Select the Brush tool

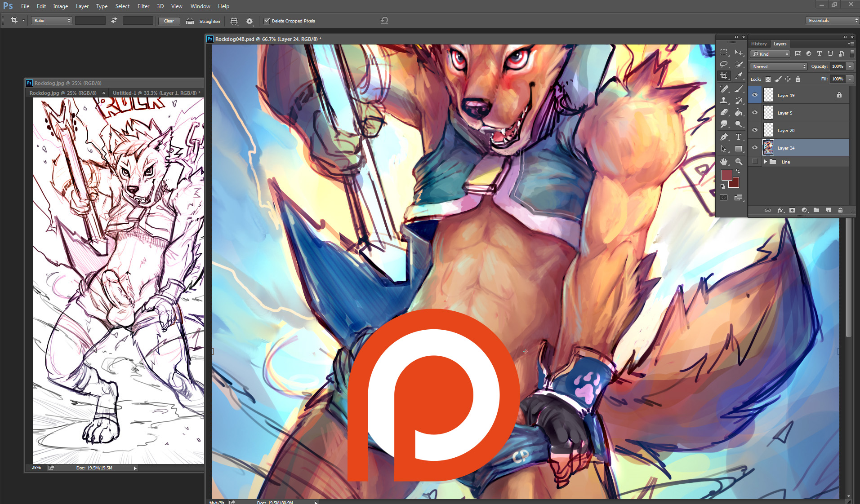(x=738, y=88)
